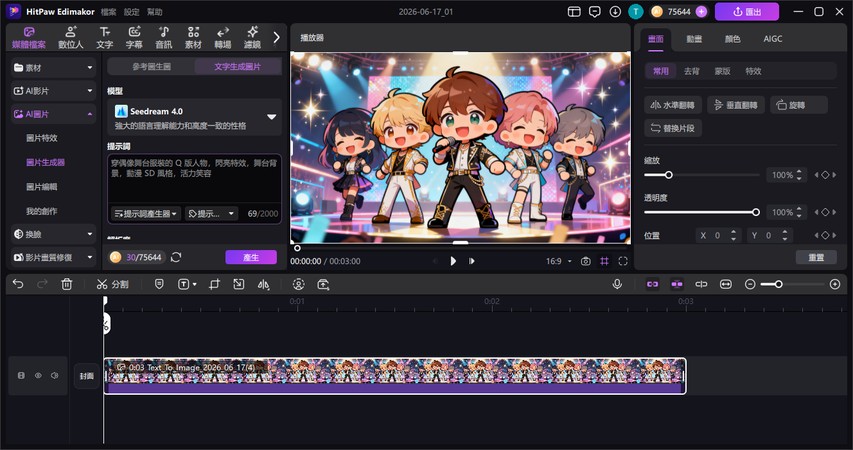This screenshot has width=853, height=450.
Task: Toggle track visibility eye icon
Action: point(38,375)
